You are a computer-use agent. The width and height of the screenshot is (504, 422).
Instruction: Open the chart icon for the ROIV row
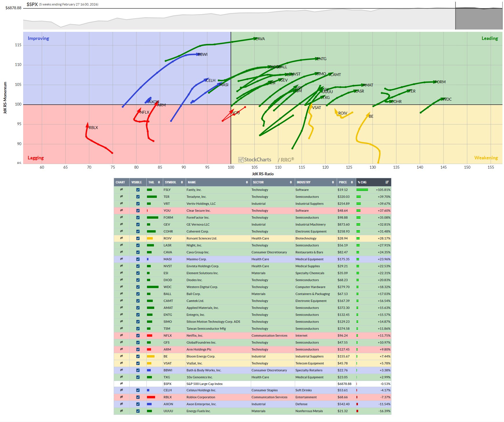(x=122, y=238)
